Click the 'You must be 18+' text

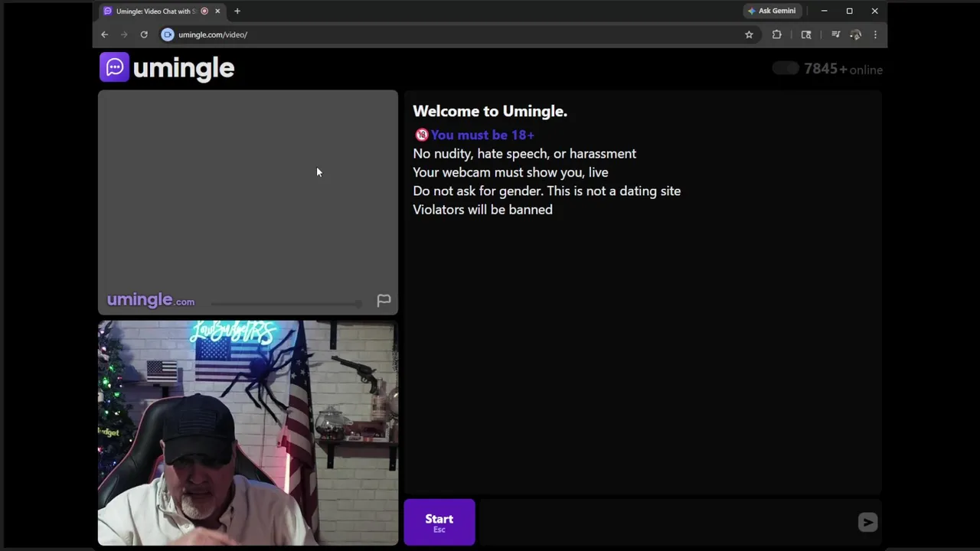[482, 135]
